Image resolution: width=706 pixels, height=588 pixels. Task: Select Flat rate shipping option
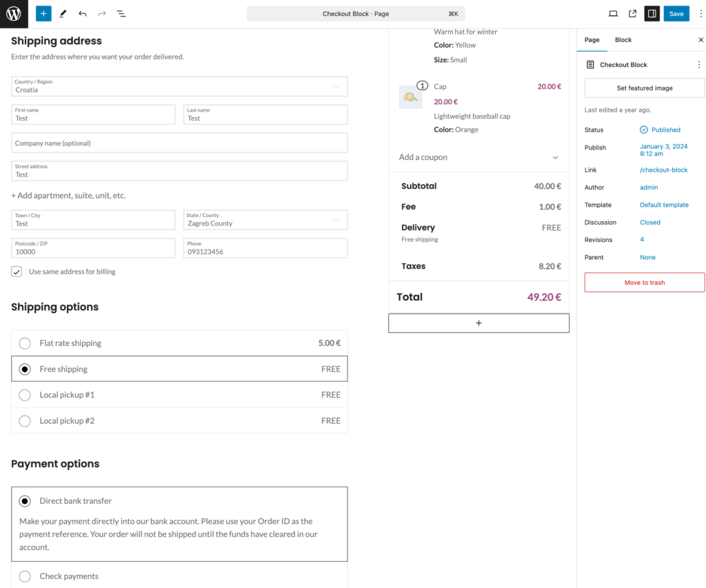pyautogui.click(x=25, y=343)
